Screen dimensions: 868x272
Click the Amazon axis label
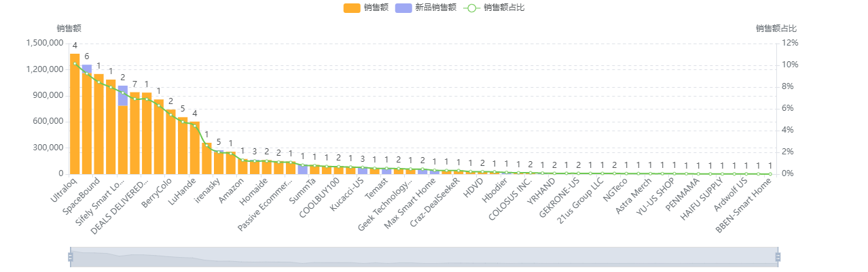pos(232,190)
